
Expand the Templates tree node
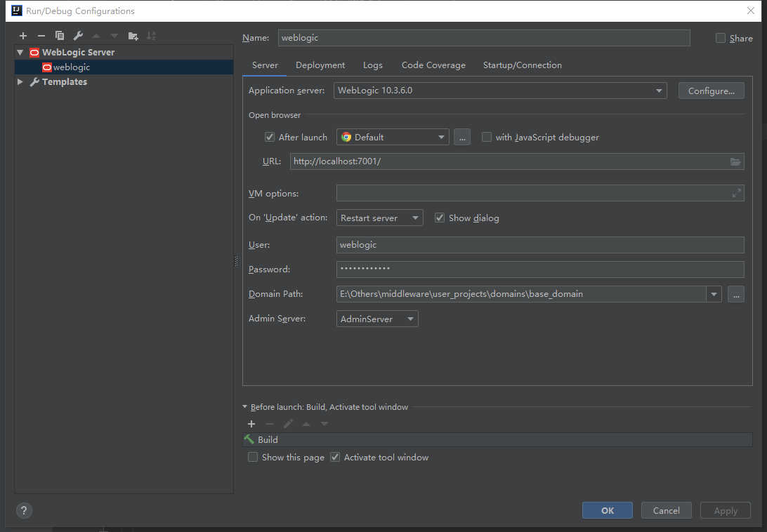[x=20, y=81]
